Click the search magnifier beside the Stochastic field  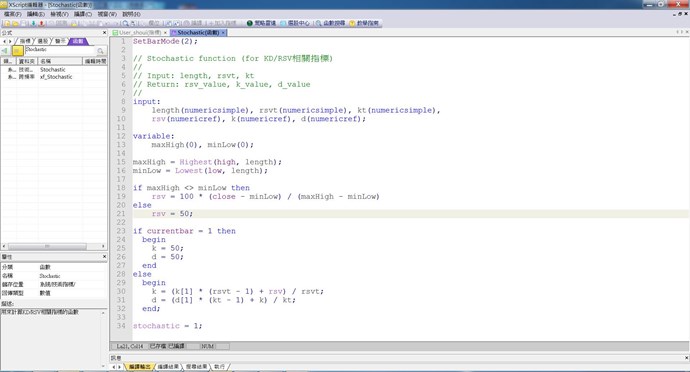pos(100,51)
